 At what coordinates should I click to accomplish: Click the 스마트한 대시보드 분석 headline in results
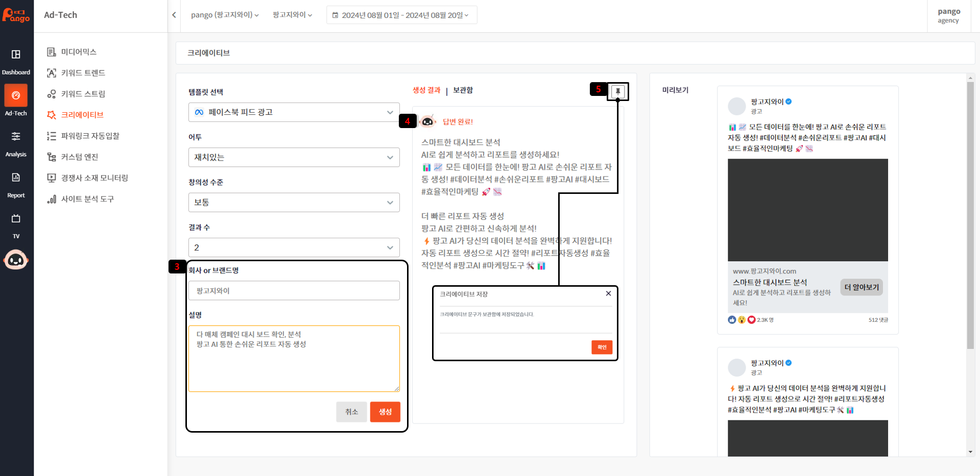coord(461,142)
